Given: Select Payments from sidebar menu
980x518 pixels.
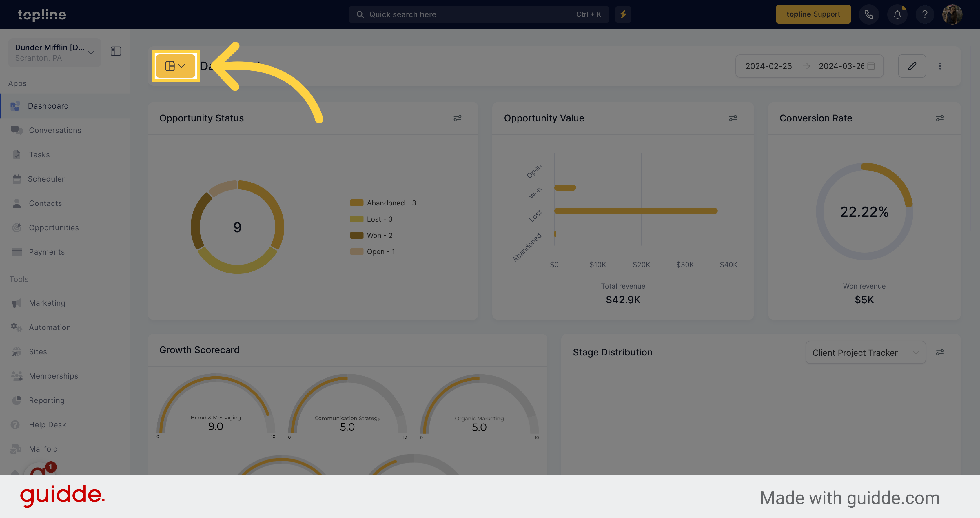Looking at the screenshot, I should point(47,251).
